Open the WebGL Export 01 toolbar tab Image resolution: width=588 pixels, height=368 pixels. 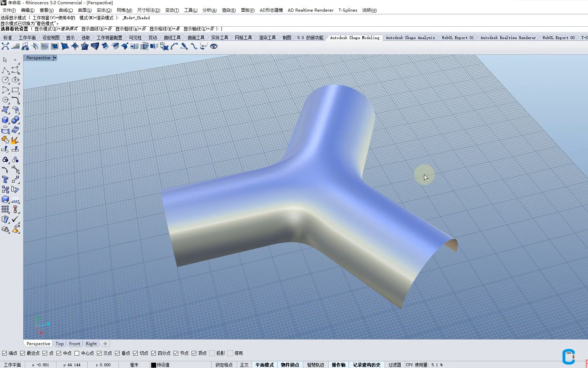click(458, 38)
